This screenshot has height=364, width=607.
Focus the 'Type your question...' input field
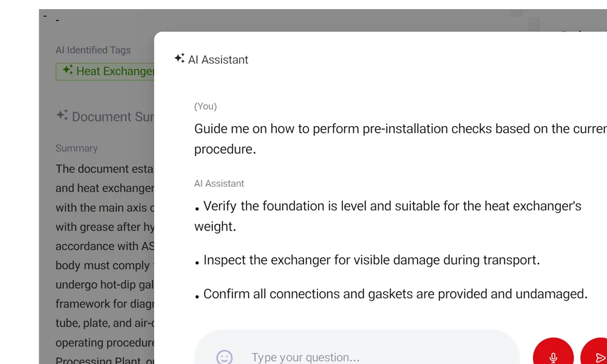point(364,357)
